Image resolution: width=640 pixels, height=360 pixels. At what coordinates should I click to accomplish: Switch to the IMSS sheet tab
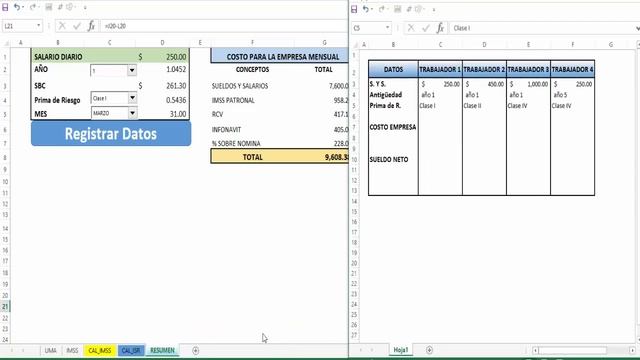click(x=72, y=351)
